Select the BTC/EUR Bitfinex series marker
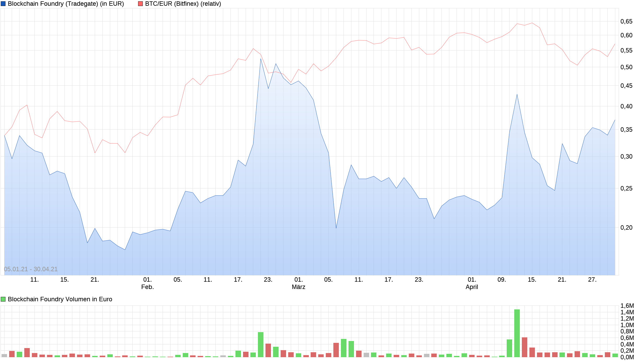Viewport: 644px width, 364px height. coord(140,4)
